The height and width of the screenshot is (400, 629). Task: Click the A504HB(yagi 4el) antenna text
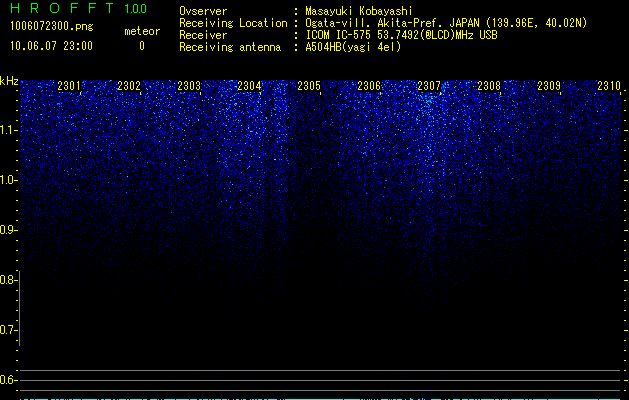click(x=353, y=47)
